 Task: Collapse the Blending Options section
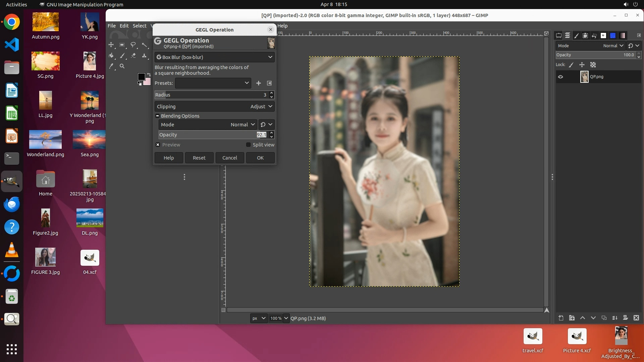157,116
